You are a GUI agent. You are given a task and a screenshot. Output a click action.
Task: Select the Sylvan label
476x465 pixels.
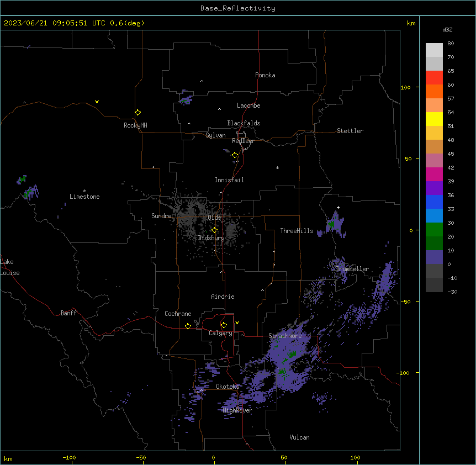215,135
